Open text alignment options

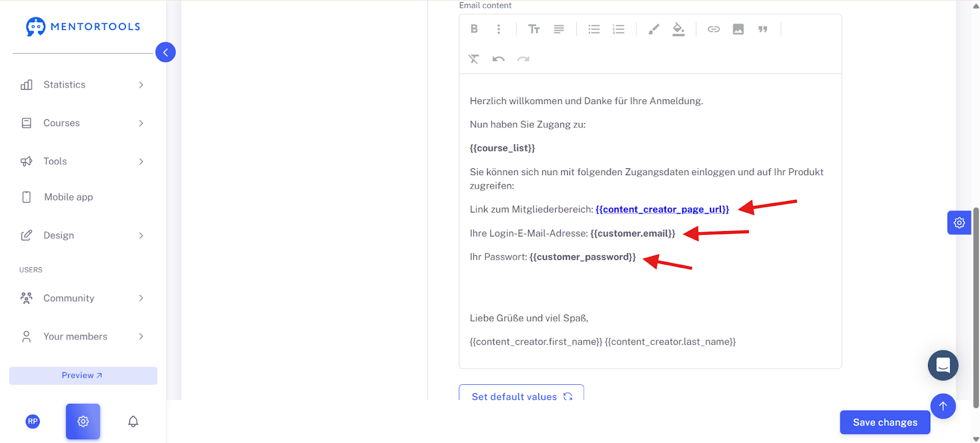pyautogui.click(x=559, y=29)
